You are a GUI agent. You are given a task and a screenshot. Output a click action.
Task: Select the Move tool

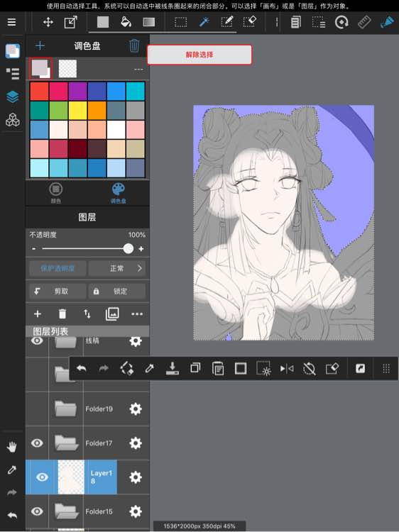48,23
